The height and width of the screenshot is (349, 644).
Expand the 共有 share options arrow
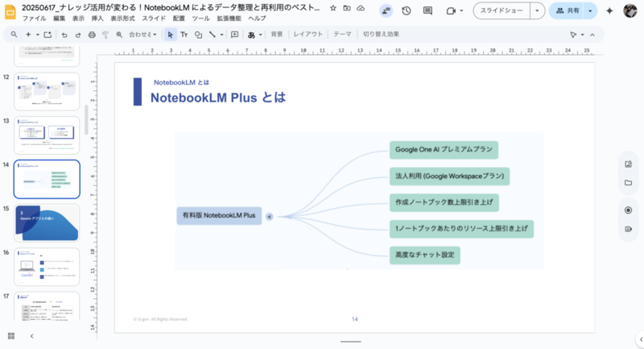click(x=590, y=10)
